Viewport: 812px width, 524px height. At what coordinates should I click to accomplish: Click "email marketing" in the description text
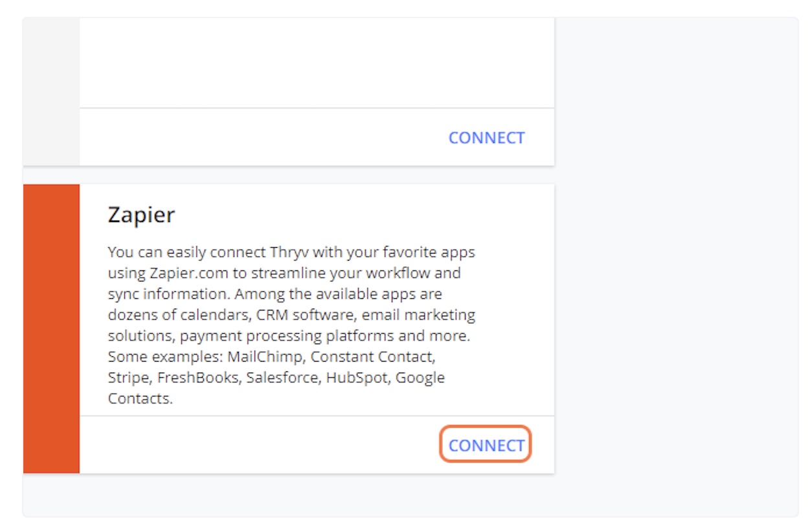pyautogui.click(x=418, y=314)
